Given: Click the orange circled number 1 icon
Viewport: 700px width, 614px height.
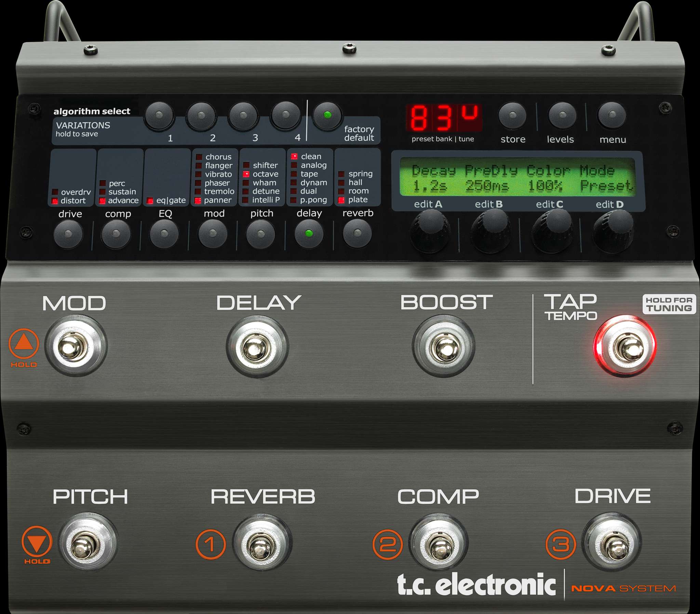Looking at the screenshot, I should [211, 544].
